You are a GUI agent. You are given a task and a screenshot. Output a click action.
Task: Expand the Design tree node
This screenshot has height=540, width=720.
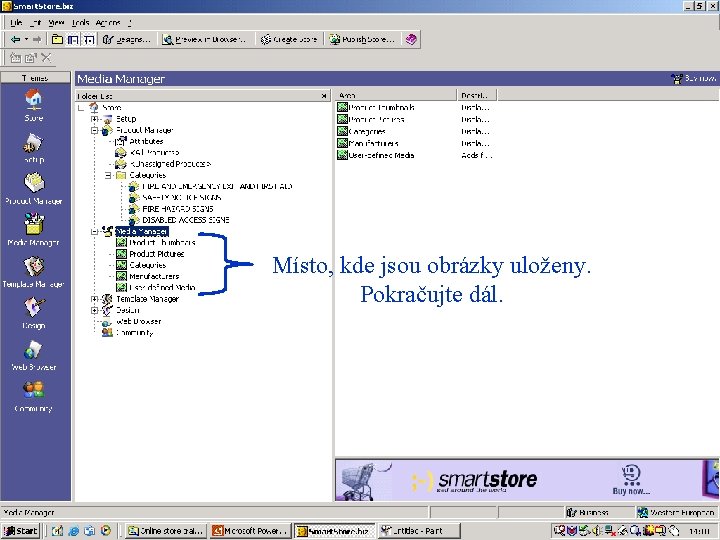(x=94, y=310)
